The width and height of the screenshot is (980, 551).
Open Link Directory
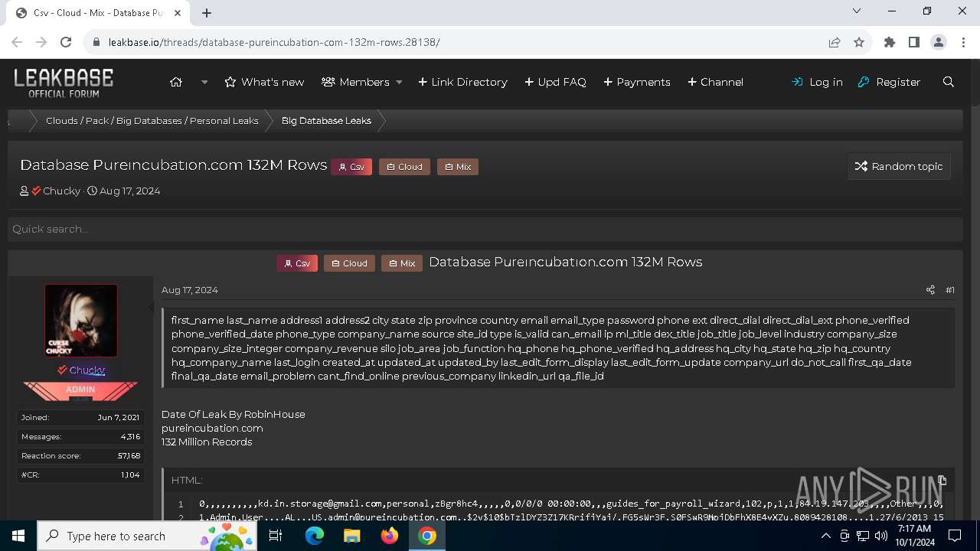coord(462,82)
